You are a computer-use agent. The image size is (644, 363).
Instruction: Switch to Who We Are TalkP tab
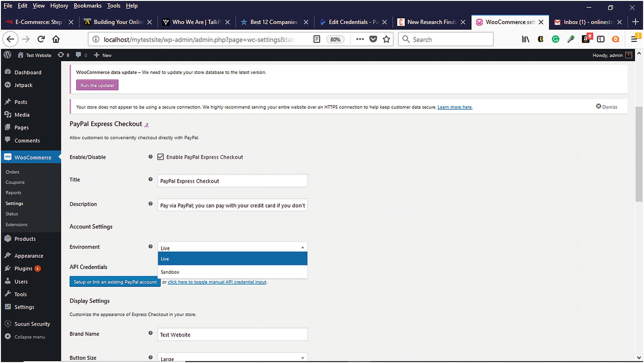[x=196, y=22]
